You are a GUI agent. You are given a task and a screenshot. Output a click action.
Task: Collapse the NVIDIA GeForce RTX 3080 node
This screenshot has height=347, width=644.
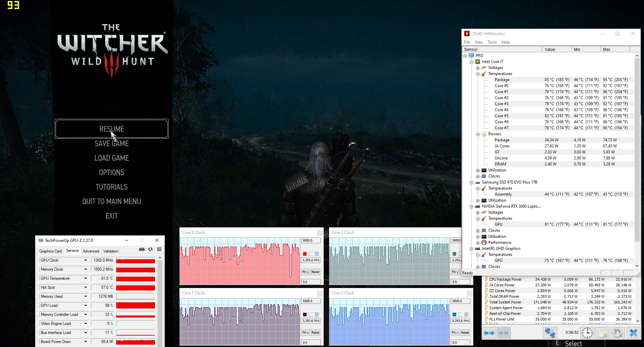471,207
